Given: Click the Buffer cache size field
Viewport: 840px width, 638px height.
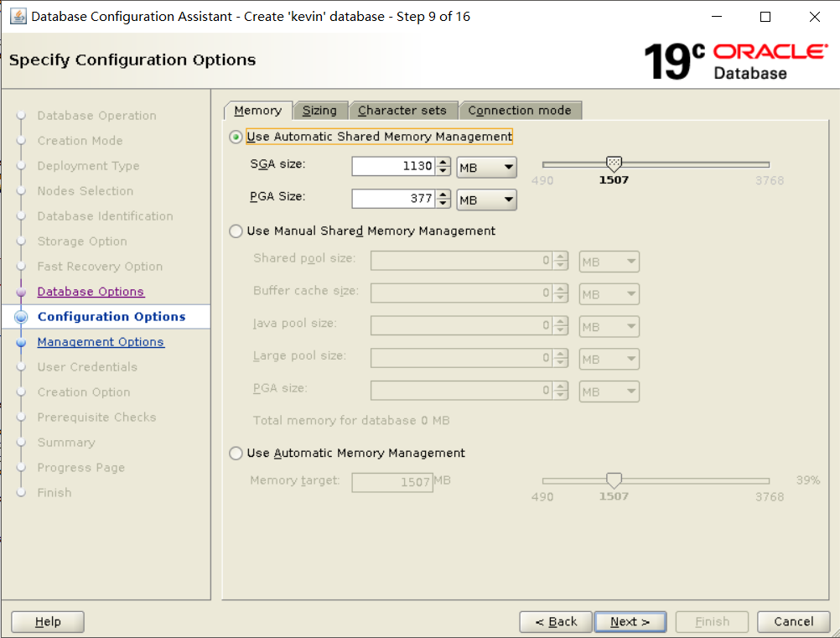Looking at the screenshot, I should [462, 293].
